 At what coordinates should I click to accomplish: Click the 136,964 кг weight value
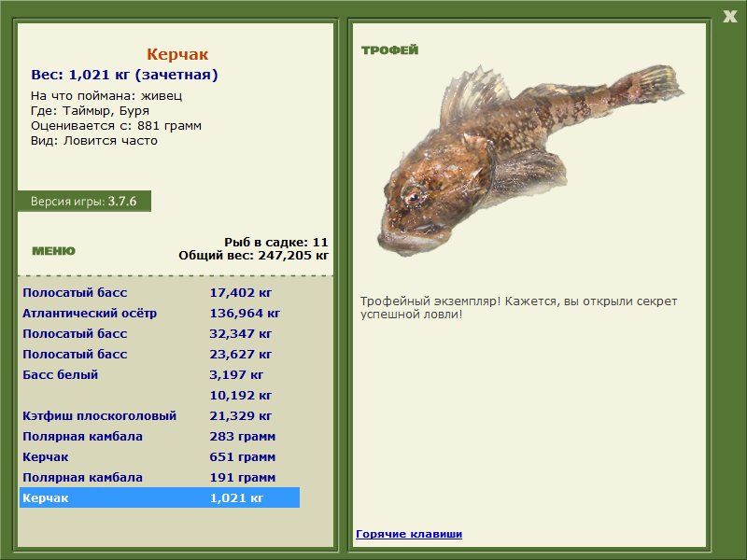[245, 313]
